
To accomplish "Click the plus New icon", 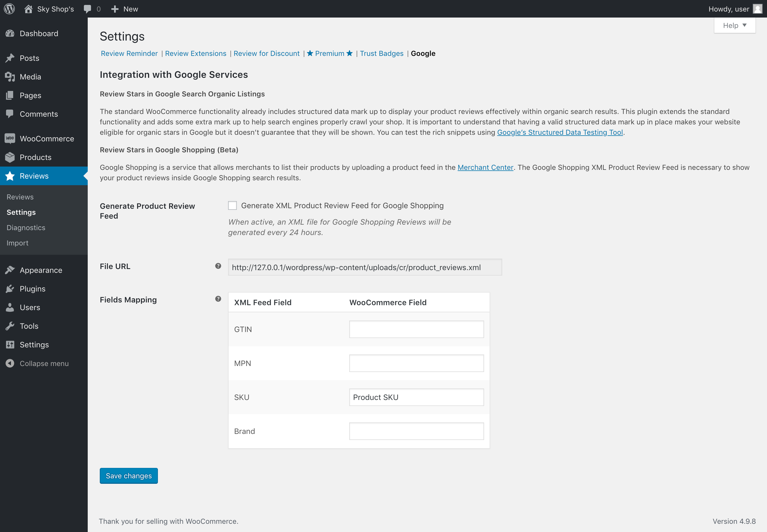I will [x=115, y=9].
